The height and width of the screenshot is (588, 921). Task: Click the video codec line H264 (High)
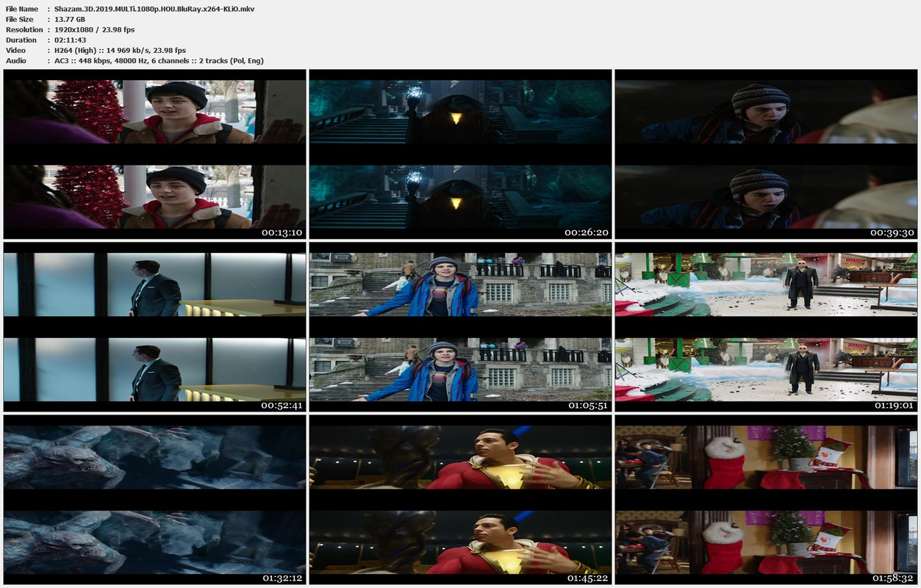click(120, 50)
